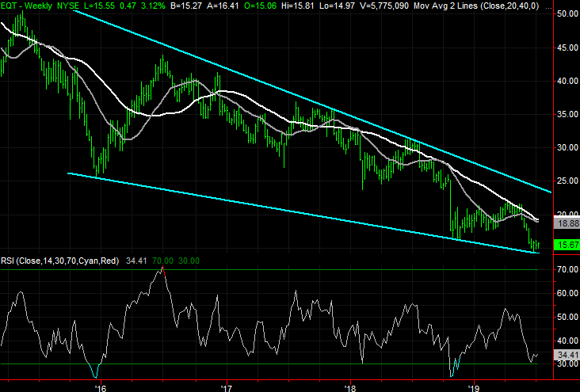Click the RSI oversold 30.00 header value
Screen dimensions: 580x392
pos(189,261)
